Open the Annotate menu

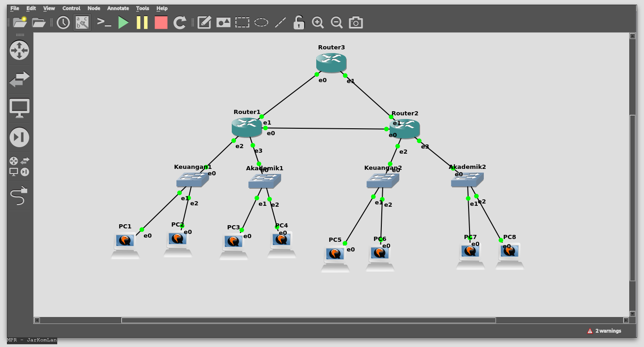click(118, 8)
